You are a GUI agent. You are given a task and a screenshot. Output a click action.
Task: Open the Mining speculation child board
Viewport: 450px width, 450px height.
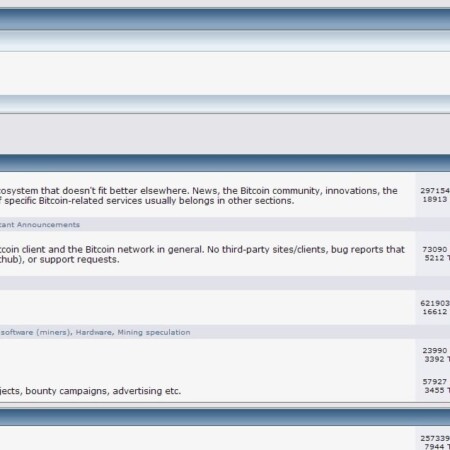click(154, 332)
